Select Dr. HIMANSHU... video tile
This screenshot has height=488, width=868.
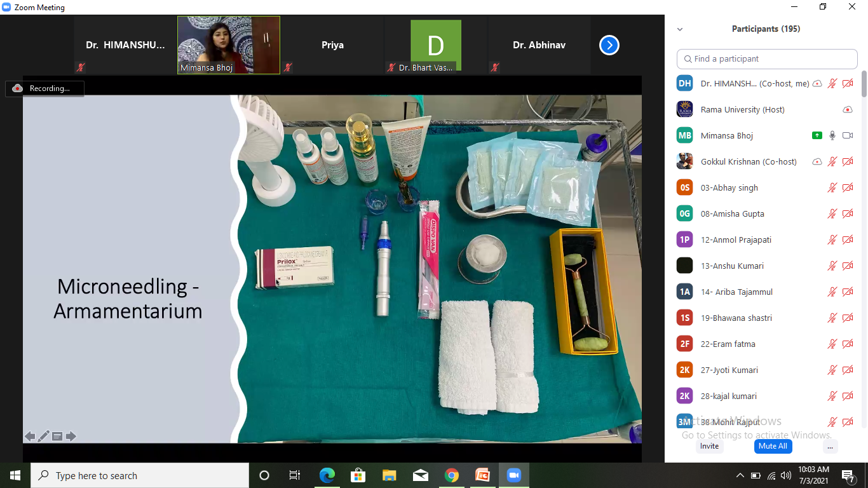point(125,45)
